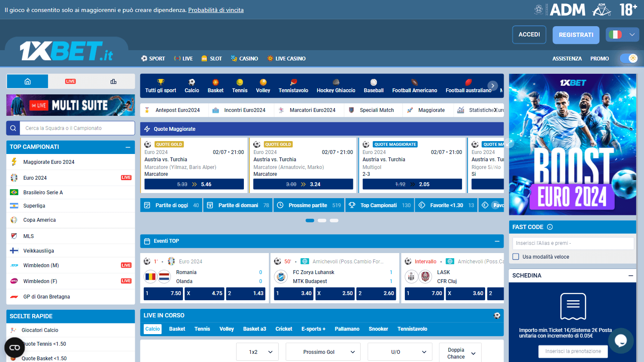
Task: Go to the first carousel page dot
Action: point(310,220)
